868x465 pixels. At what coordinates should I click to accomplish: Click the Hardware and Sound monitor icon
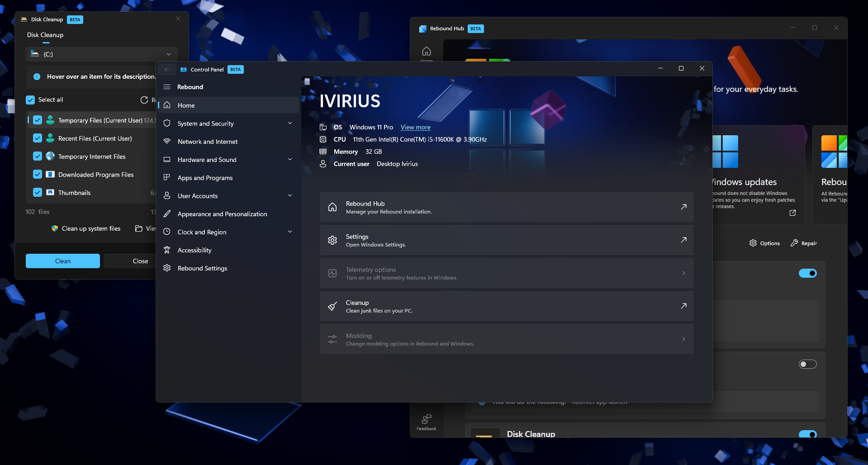167,159
